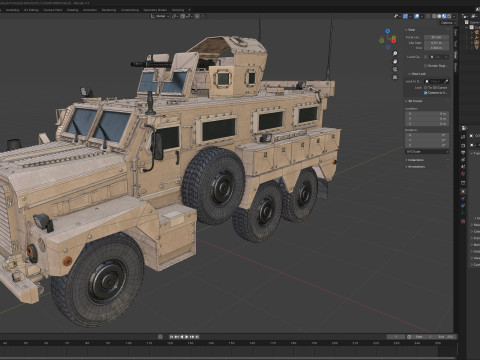Enable the Render Region checkbox
The width and height of the screenshot is (480, 360).
(x=425, y=66)
